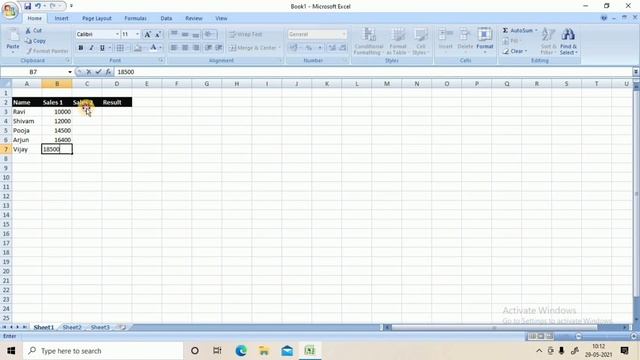Image resolution: width=640 pixels, height=360 pixels.
Task: Toggle bold formatting
Action: tap(81, 48)
